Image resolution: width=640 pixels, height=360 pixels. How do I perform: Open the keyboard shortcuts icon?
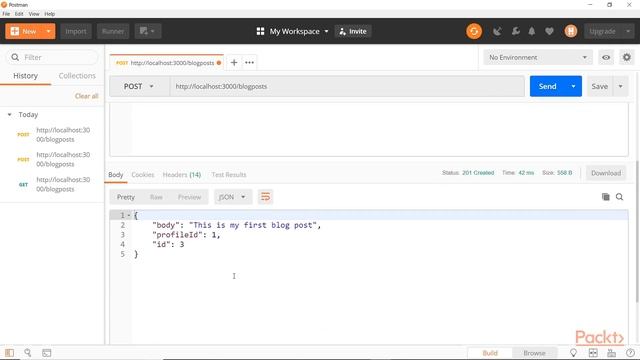pyautogui.click(x=611, y=353)
